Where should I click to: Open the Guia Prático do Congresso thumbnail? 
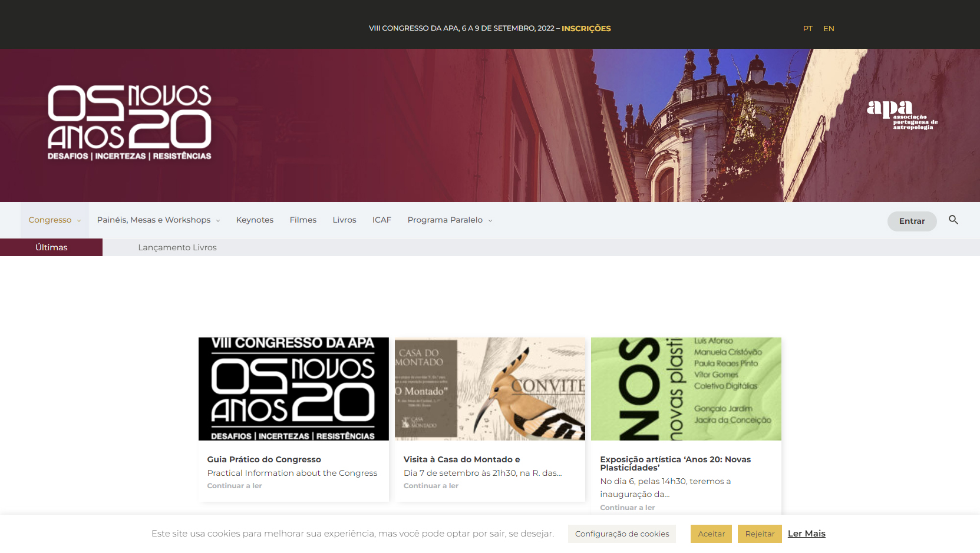(x=293, y=389)
